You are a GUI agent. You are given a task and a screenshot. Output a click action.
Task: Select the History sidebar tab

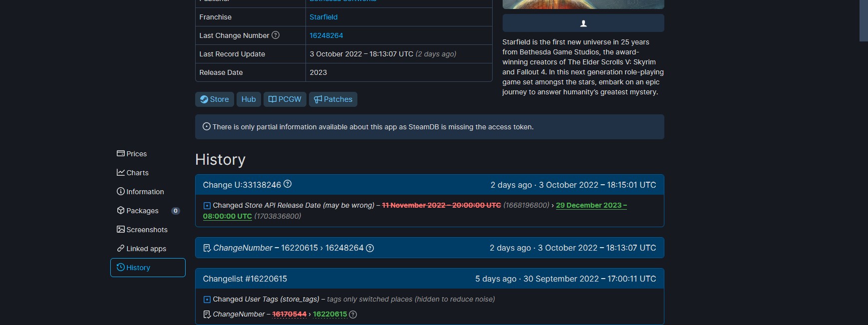click(148, 268)
